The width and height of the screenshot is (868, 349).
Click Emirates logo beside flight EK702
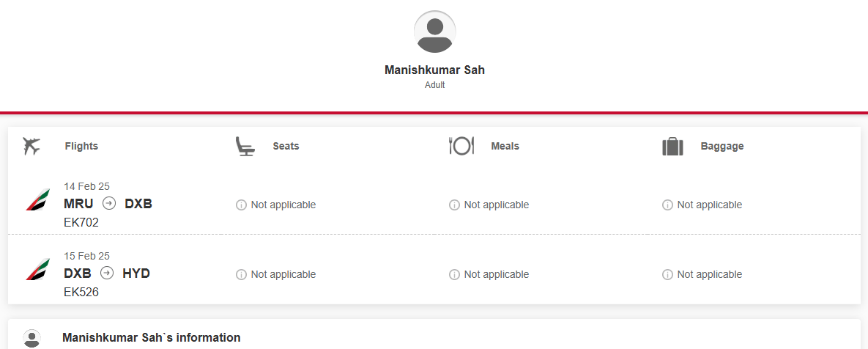click(37, 200)
